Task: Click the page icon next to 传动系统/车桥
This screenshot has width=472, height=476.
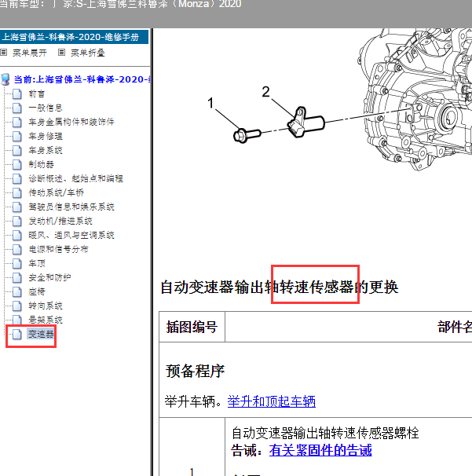Action: [x=17, y=192]
